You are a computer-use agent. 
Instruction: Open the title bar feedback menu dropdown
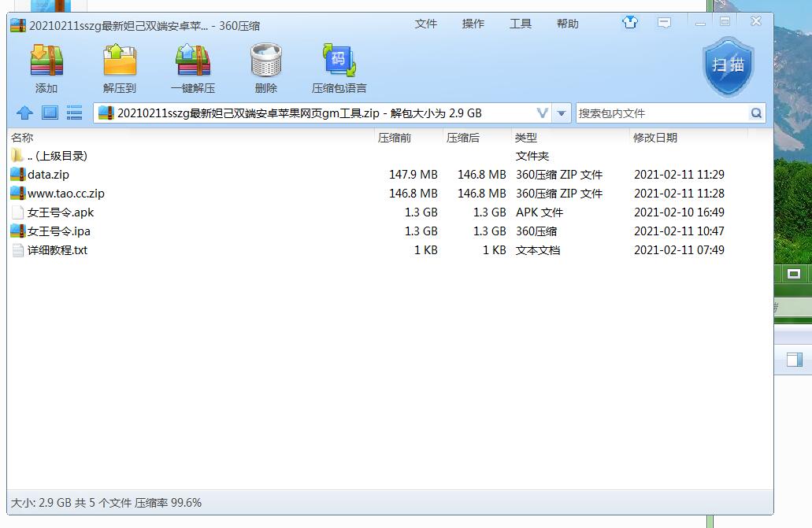665,23
